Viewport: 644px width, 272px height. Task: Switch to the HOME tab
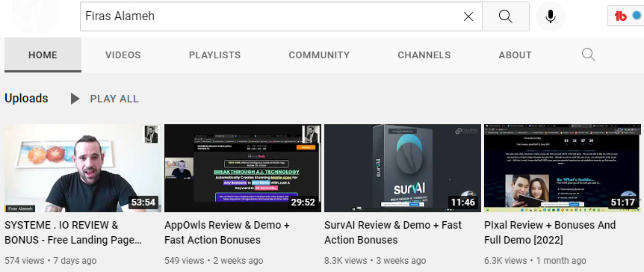pos(43,55)
